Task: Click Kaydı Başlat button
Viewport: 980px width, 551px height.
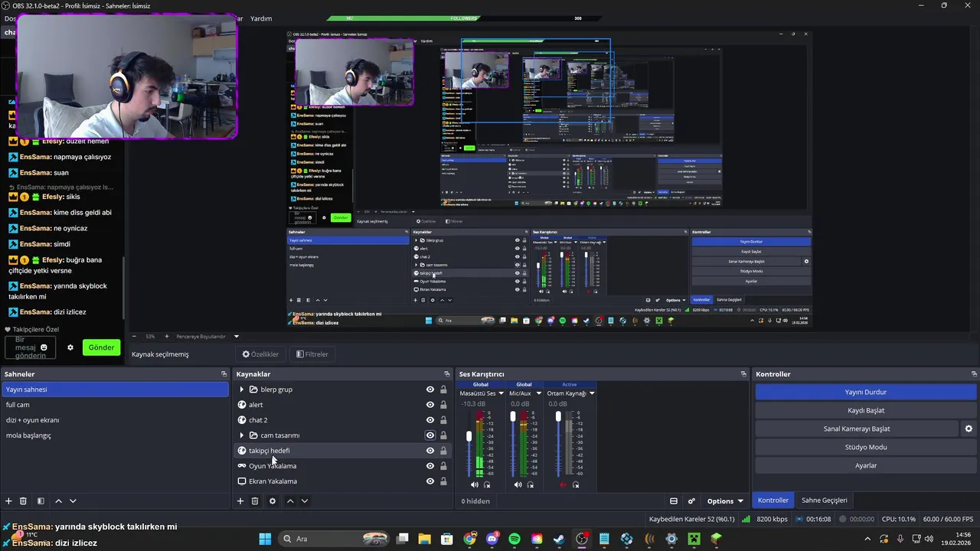Action: pos(865,410)
